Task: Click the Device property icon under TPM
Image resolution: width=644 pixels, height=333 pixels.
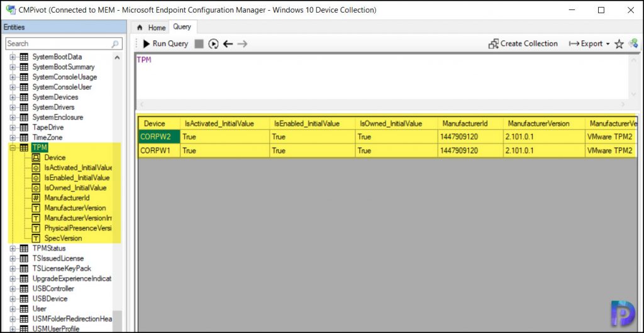Action: click(x=36, y=158)
